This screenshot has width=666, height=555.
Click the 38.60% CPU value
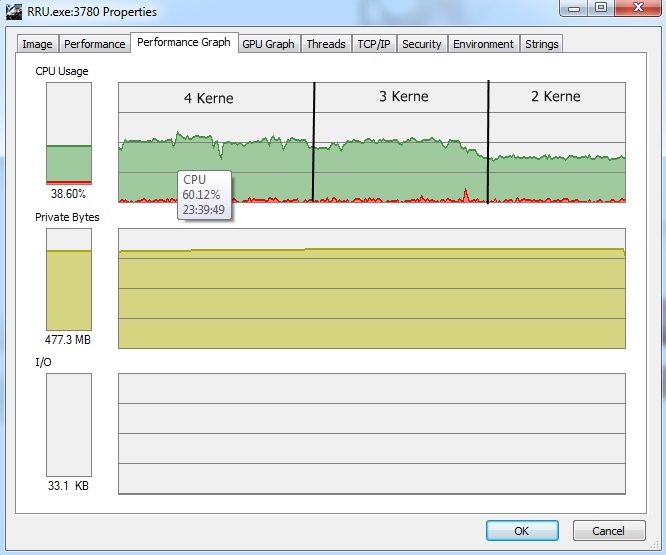68,194
